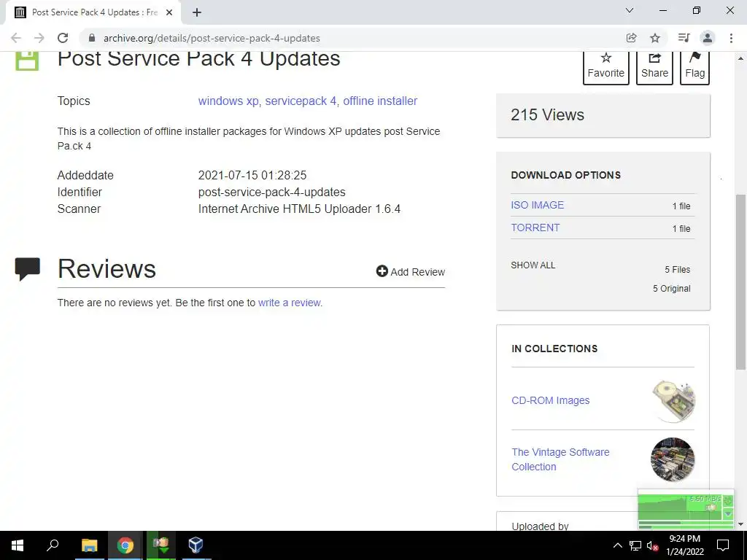Open taskbar search
The image size is (747, 560).
(x=53, y=545)
